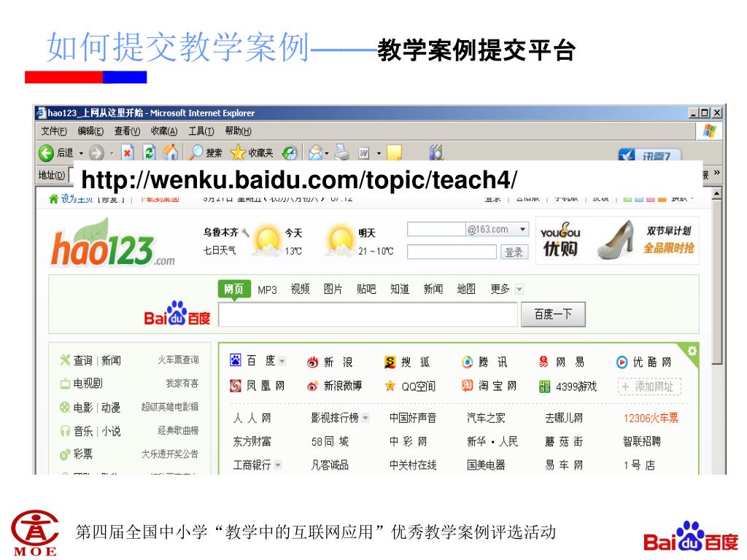Image resolution: width=747 pixels, height=560 pixels.
Task: Open 新浪微博 site link
Action: click(x=334, y=386)
